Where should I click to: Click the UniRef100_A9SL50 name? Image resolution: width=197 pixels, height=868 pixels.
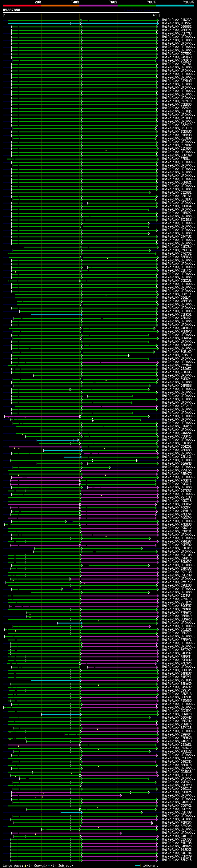coord(177,470)
